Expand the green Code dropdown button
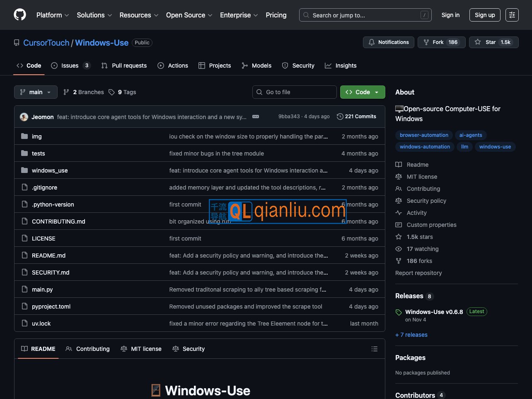Viewport: 532px width, 399px height. 362,92
